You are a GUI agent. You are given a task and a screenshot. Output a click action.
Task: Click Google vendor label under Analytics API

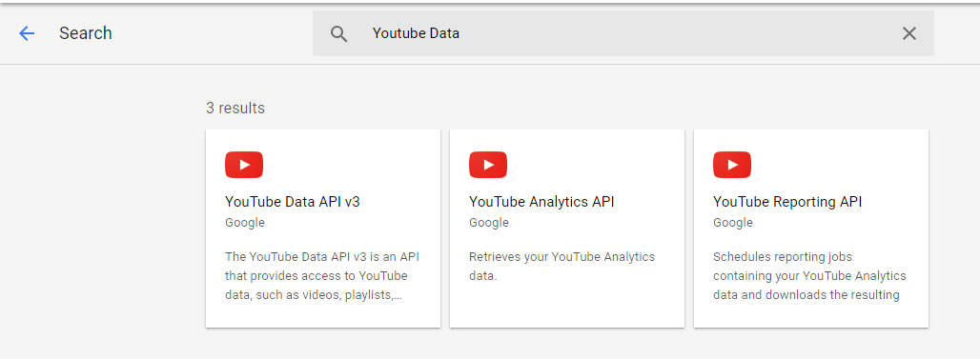coord(489,223)
